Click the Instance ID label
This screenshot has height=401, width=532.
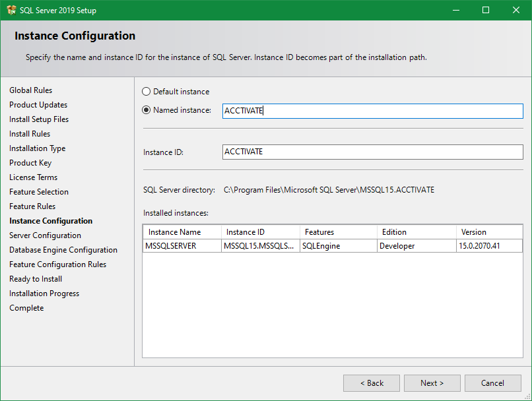click(163, 152)
